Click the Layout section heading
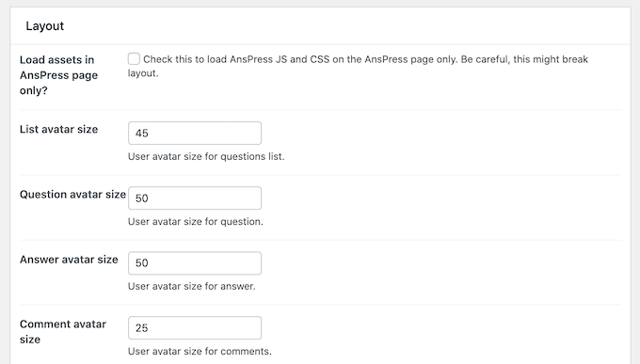This screenshot has height=364, width=640. click(x=45, y=26)
